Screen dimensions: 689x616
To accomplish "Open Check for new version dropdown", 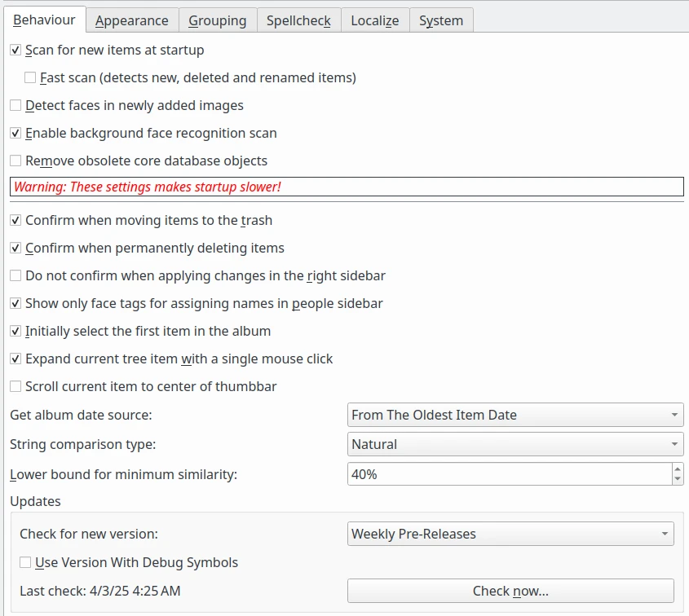I will click(510, 535).
